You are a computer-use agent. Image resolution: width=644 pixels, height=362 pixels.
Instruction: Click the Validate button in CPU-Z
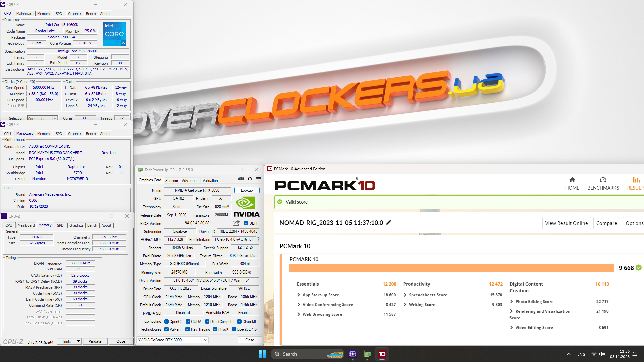pos(95,341)
